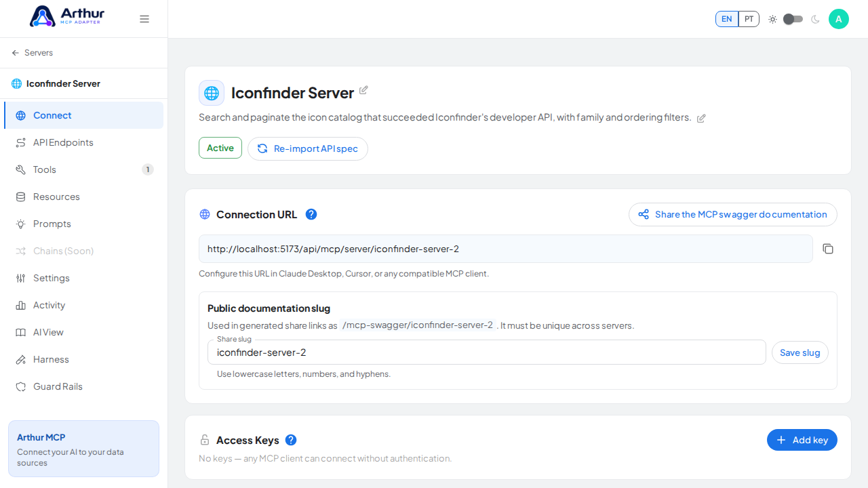Toggle the dark mode switch
The image size is (868, 488).
coord(793,19)
